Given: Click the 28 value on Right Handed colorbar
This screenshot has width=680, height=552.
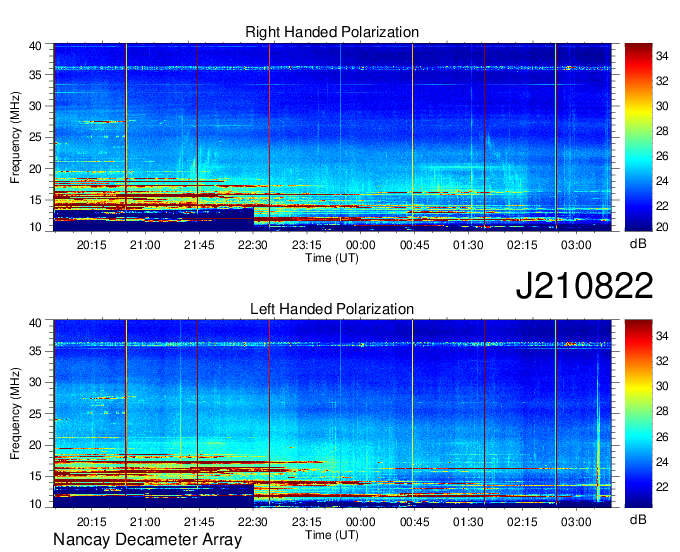Looking at the screenshot, I should 662,131.
